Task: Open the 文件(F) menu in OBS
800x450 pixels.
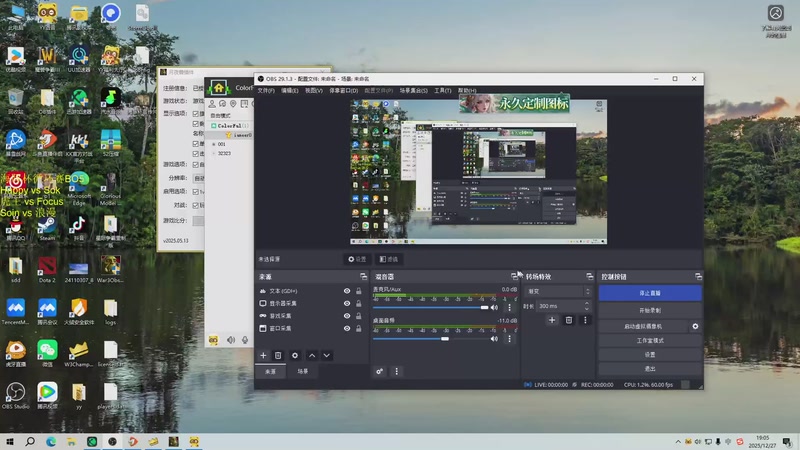Action: [x=266, y=90]
